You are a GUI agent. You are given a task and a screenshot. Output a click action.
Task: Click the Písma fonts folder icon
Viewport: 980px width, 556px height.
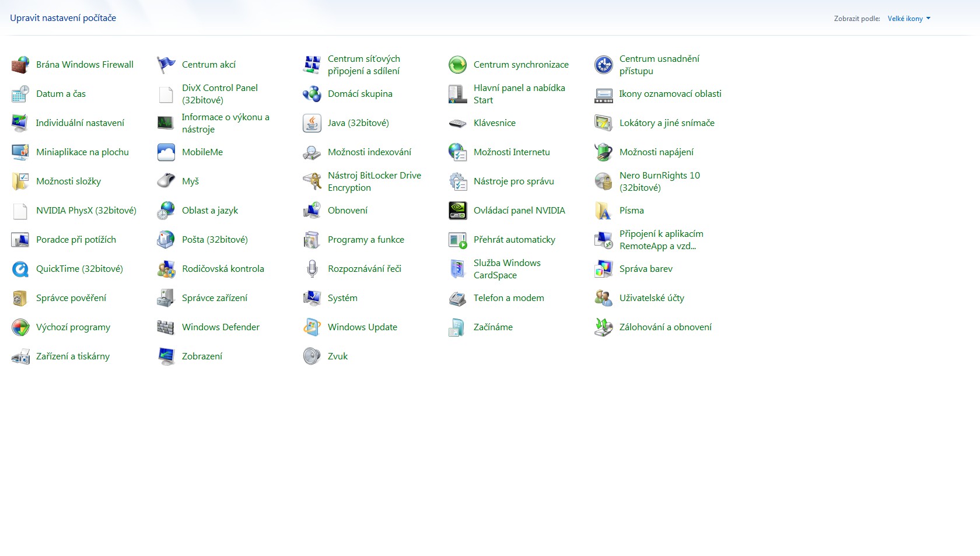click(604, 211)
